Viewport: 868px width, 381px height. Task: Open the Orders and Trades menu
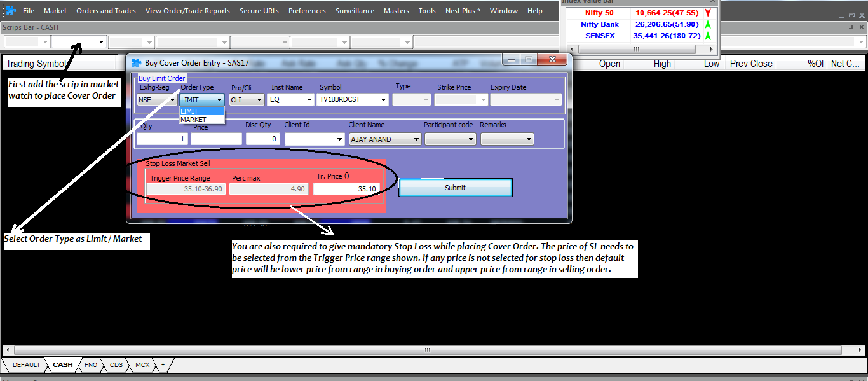click(x=105, y=11)
